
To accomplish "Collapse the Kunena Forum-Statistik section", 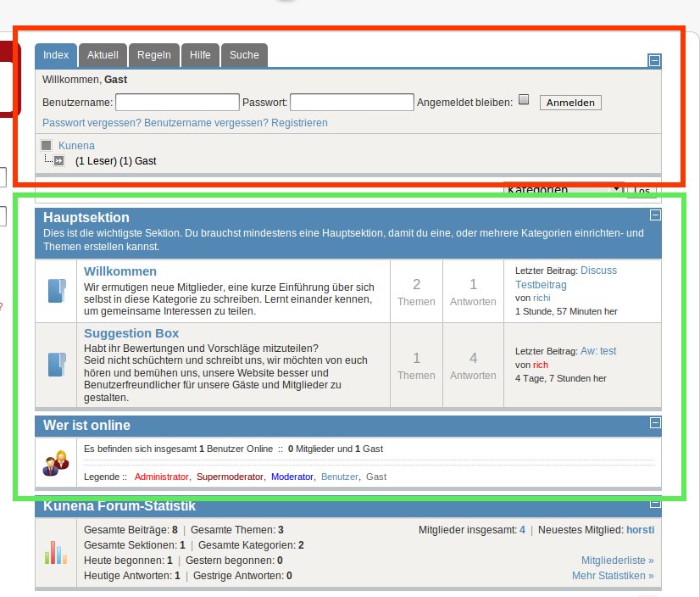I will pyautogui.click(x=654, y=504).
